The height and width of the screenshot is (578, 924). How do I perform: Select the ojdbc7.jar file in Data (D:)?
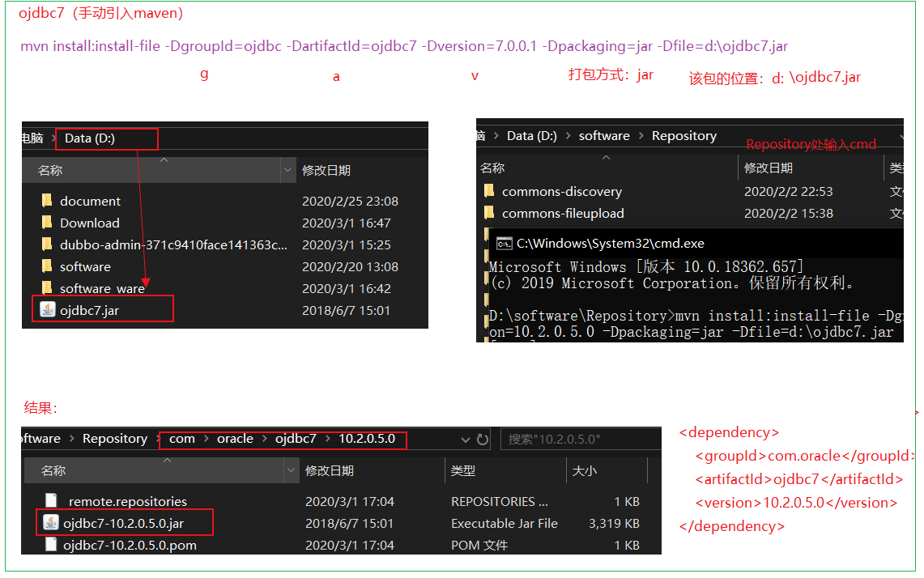pos(89,310)
